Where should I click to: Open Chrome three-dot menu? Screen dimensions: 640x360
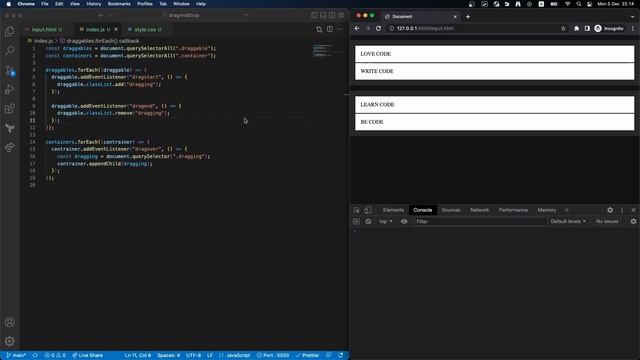point(633,29)
